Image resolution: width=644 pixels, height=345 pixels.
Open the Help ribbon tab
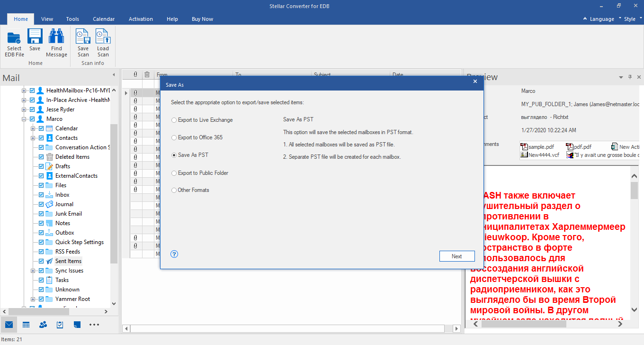[172, 19]
